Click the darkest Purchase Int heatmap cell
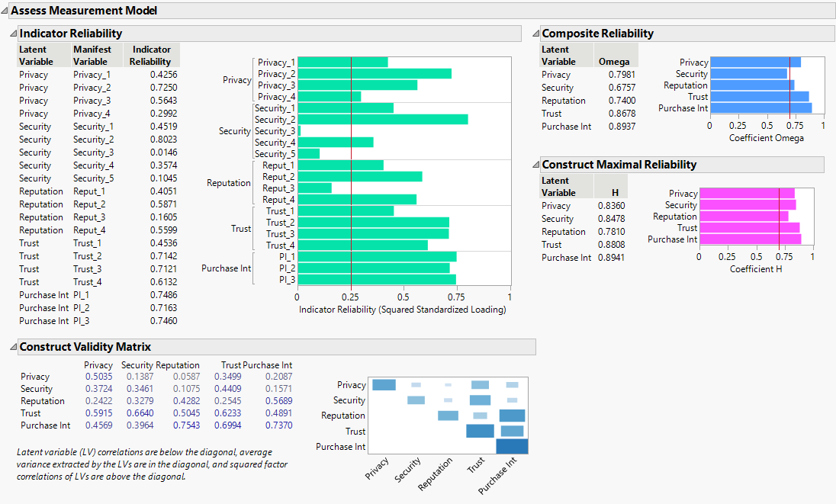 pyautogui.click(x=513, y=446)
